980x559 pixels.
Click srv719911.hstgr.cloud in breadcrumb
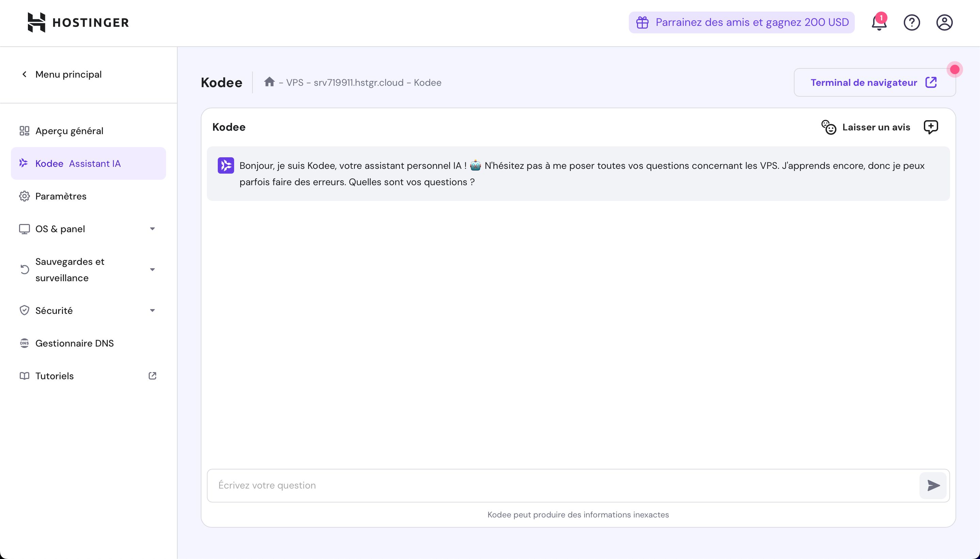(x=358, y=82)
